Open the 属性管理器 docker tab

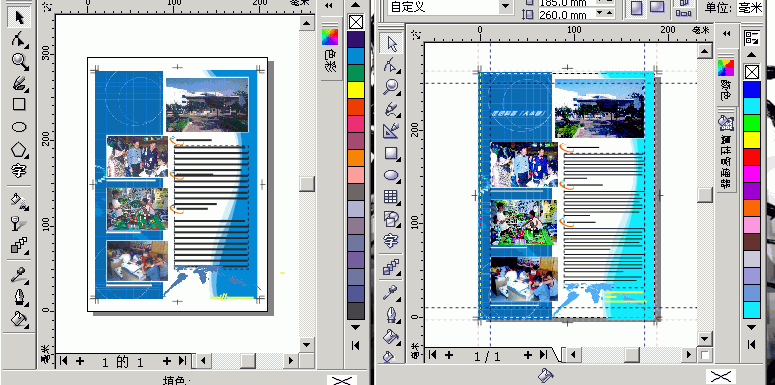pos(726,152)
